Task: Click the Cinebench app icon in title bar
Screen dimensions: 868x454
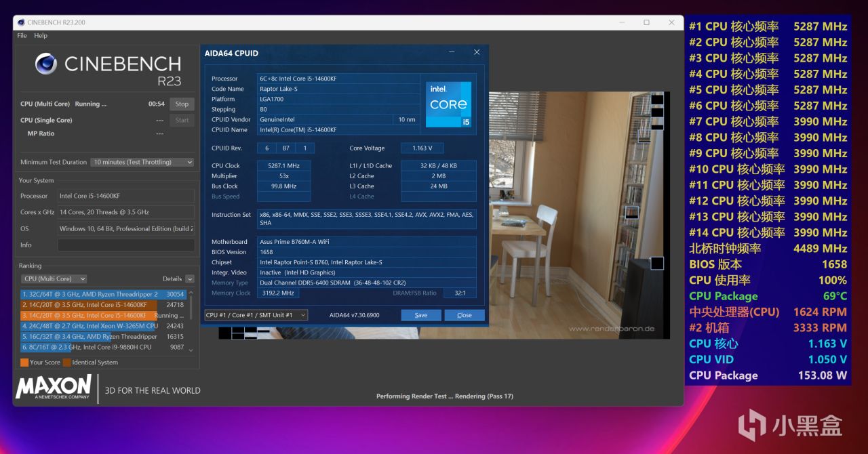Action: pos(21,22)
